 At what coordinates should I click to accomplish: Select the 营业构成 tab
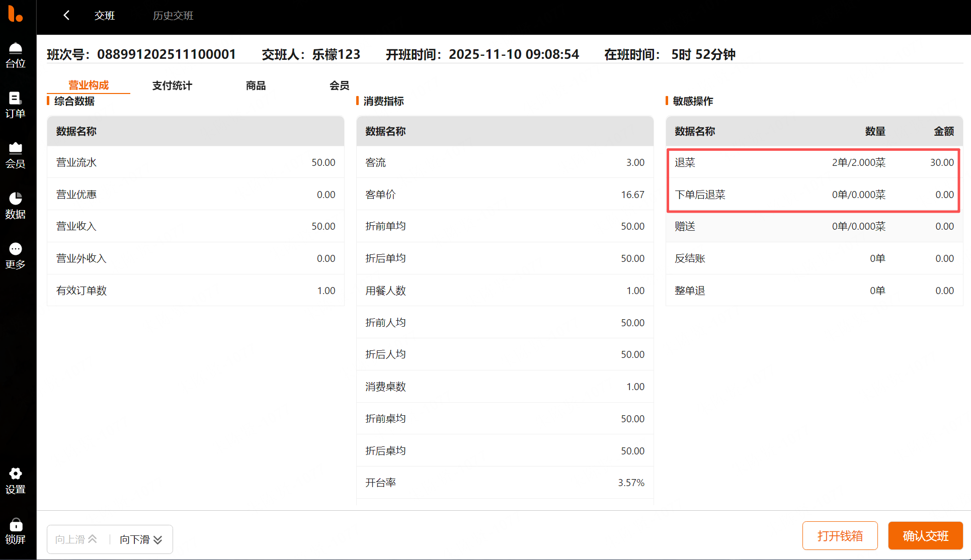89,85
